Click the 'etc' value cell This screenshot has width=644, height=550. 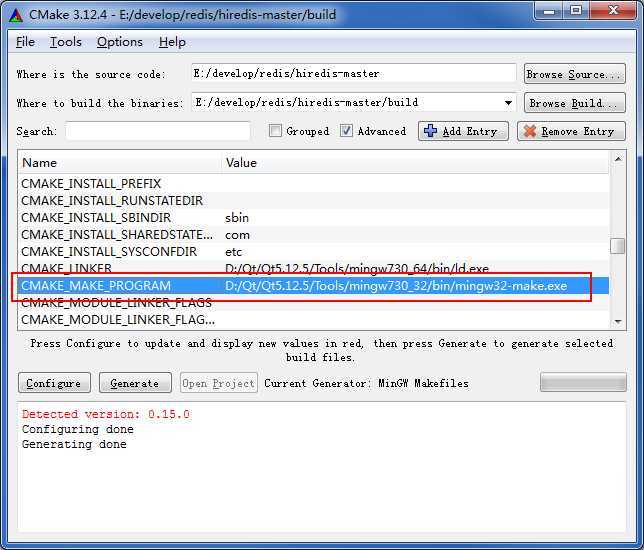click(x=233, y=251)
